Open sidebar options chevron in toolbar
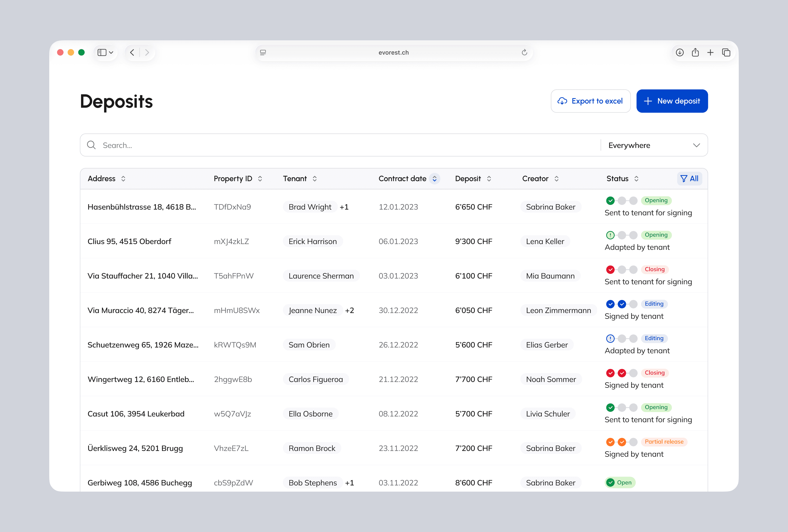 point(111,52)
